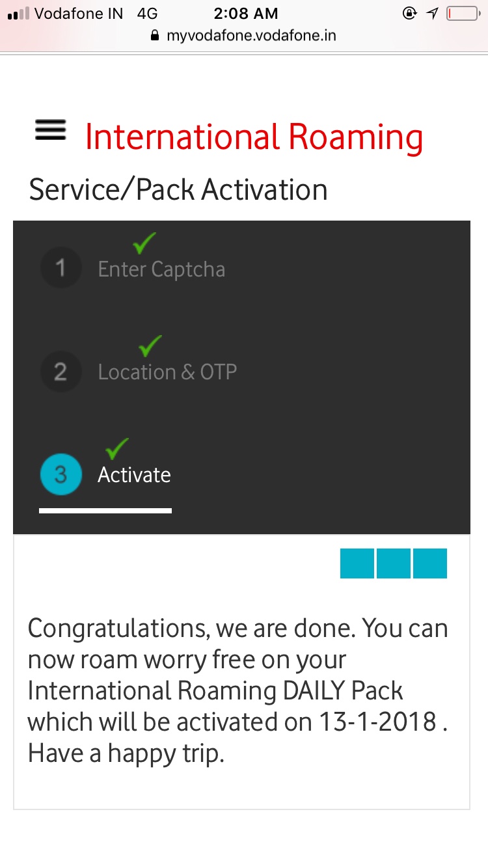
Task: Select the Enter Captcha step
Action: [x=161, y=269]
